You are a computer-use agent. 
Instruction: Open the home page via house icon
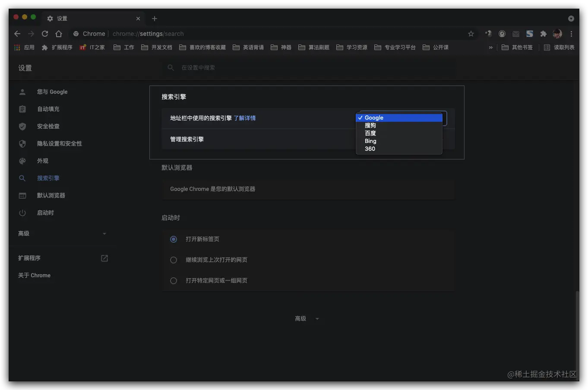pos(59,34)
